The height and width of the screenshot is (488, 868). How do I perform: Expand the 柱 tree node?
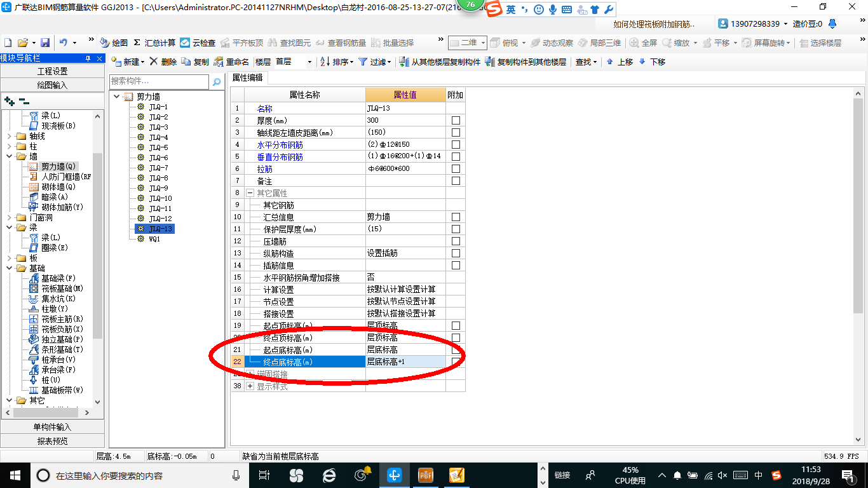tap(9, 146)
